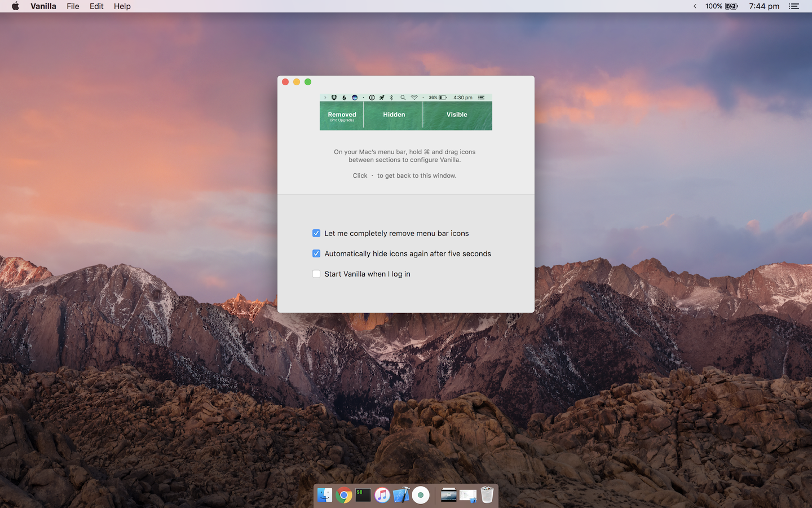
Task: Open the Help menu
Action: [122, 6]
